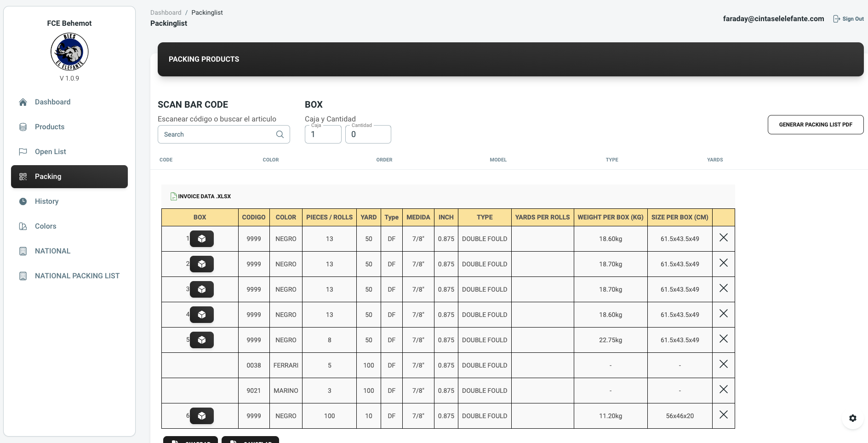The height and width of the screenshot is (443, 868).
Task: Remove the FERRARI row with X icon
Action: (x=723, y=364)
